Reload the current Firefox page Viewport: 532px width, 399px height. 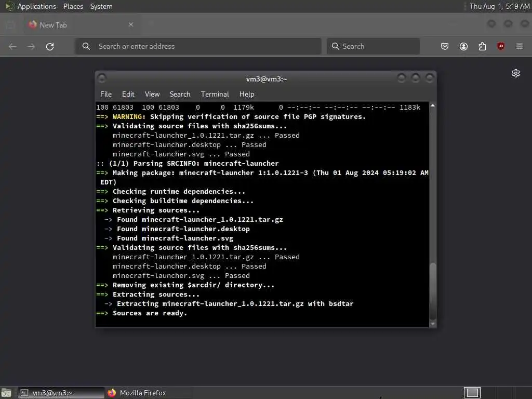[x=50, y=46]
